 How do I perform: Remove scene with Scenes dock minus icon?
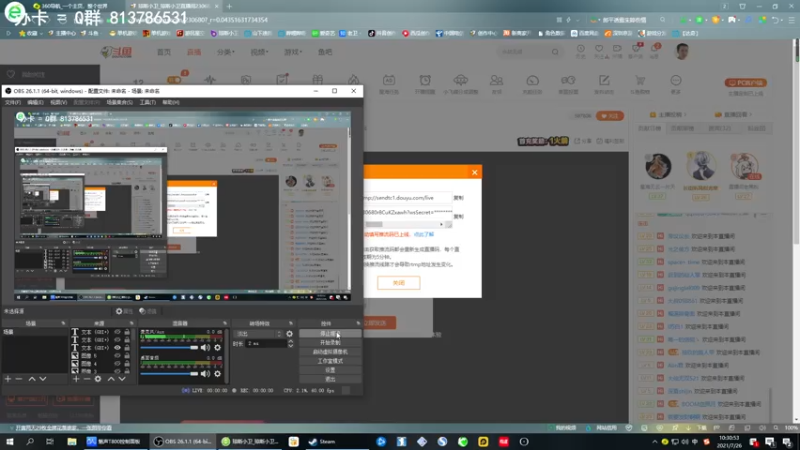[19, 379]
